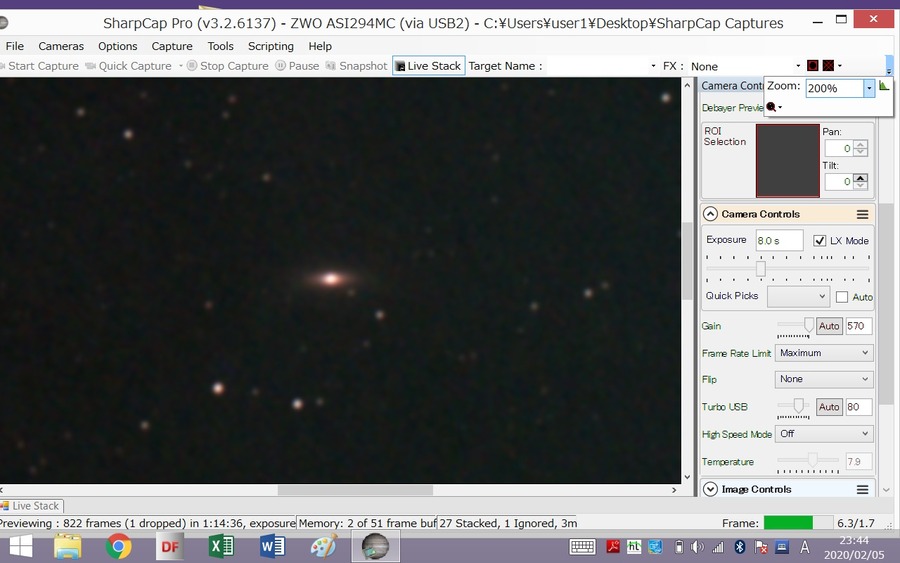Launch Chrome from the taskbar
Screen dimensions: 900x563
click(118, 547)
